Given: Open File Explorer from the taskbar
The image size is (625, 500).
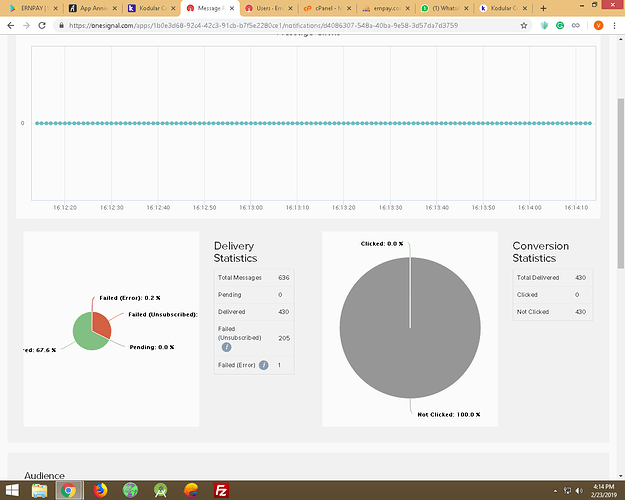Looking at the screenshot, I should (x=39, y=490).
